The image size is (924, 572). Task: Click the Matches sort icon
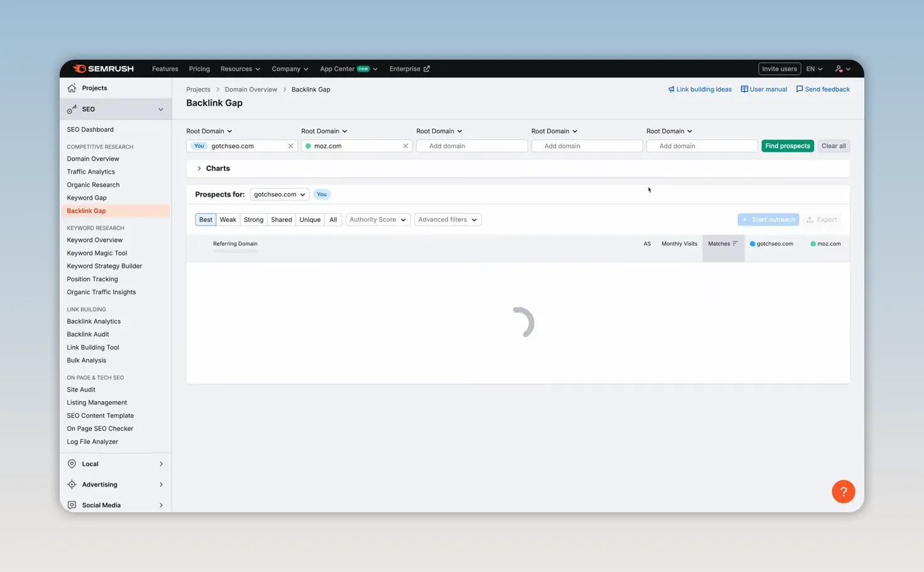pyautogui.click(x=735, y=244)
